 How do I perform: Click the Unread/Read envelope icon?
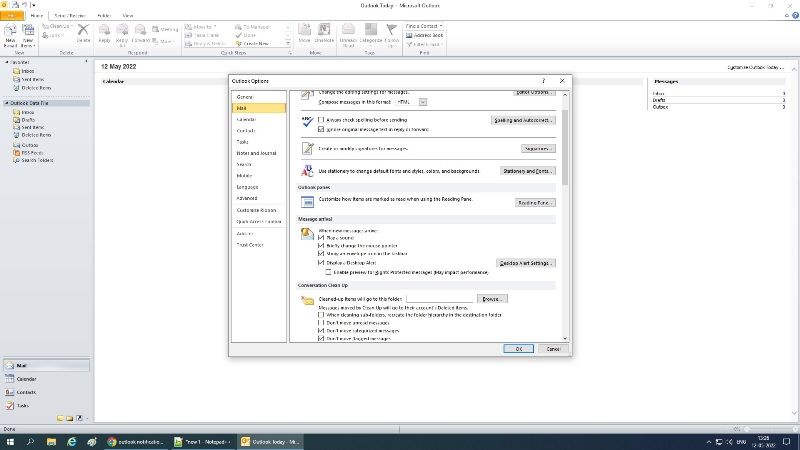click(348, 30)
